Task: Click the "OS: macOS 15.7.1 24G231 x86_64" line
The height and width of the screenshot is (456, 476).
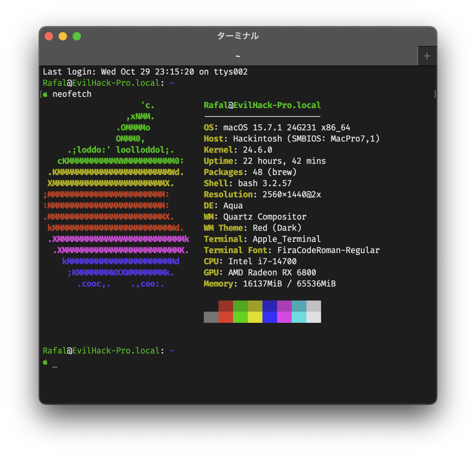Action: (277, 128)
